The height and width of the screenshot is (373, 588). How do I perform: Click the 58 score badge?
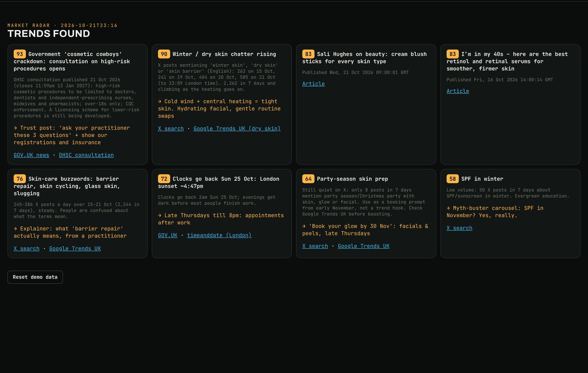click(x=453, y=179)
